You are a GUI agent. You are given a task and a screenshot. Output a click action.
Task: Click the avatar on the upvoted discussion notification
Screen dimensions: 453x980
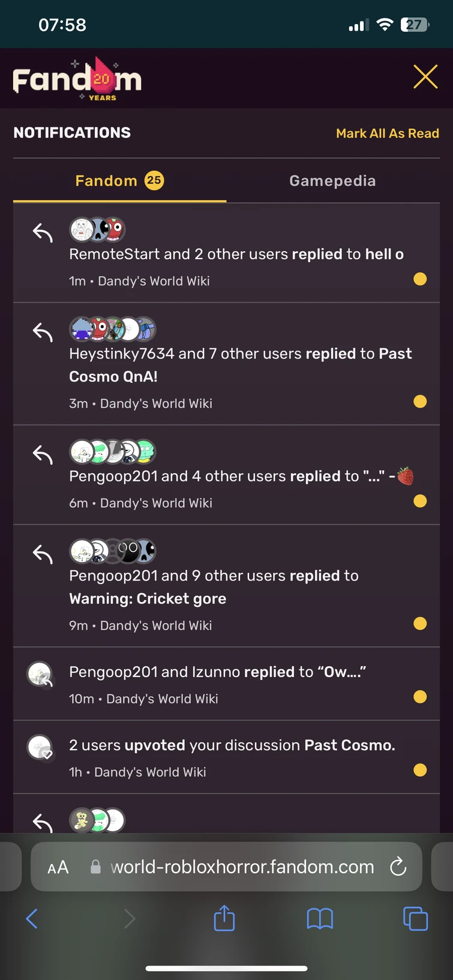40,747
